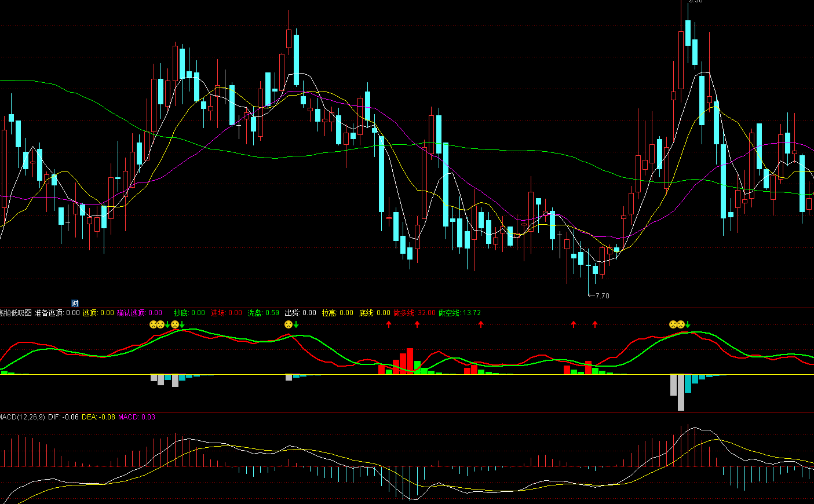This screenshot has height=504, width=814.
Task: Click the 7.70 lowest price label
Action: click(603, 296)
